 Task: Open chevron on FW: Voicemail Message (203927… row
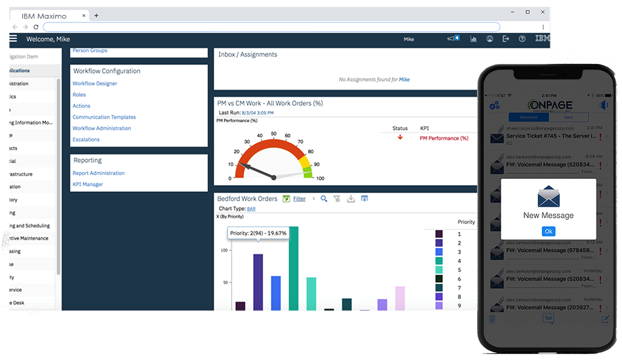coord(606,307)
